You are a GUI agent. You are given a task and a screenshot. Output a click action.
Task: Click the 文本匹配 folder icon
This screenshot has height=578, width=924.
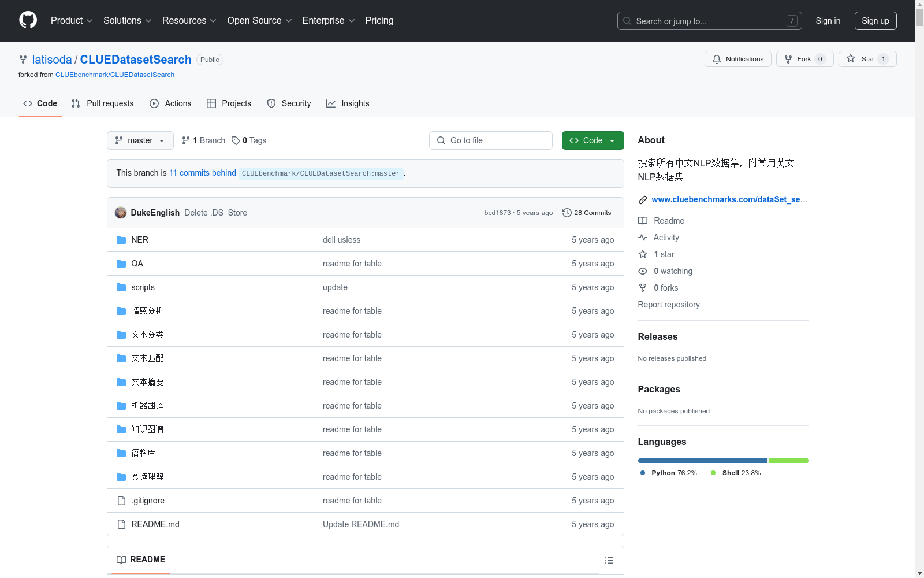pyautogui.click(x=121, y=358)
